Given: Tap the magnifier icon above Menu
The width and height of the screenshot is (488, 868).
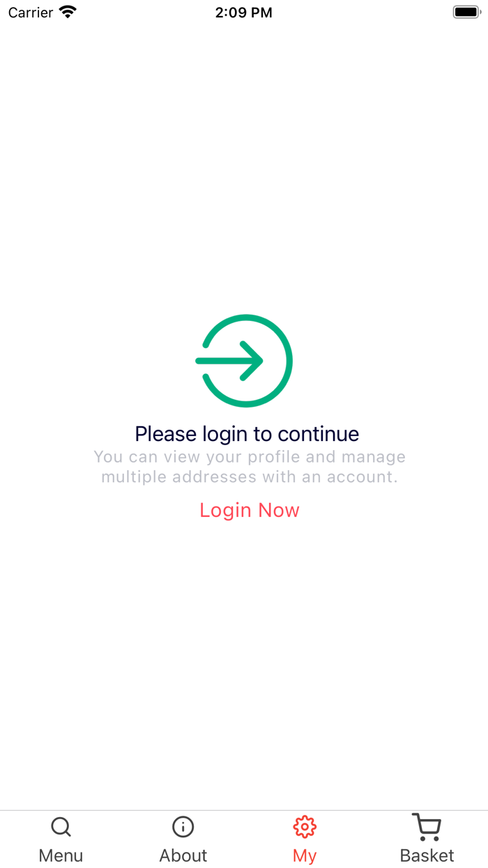Looking at the screenshot, I should [x=61, y=827].
